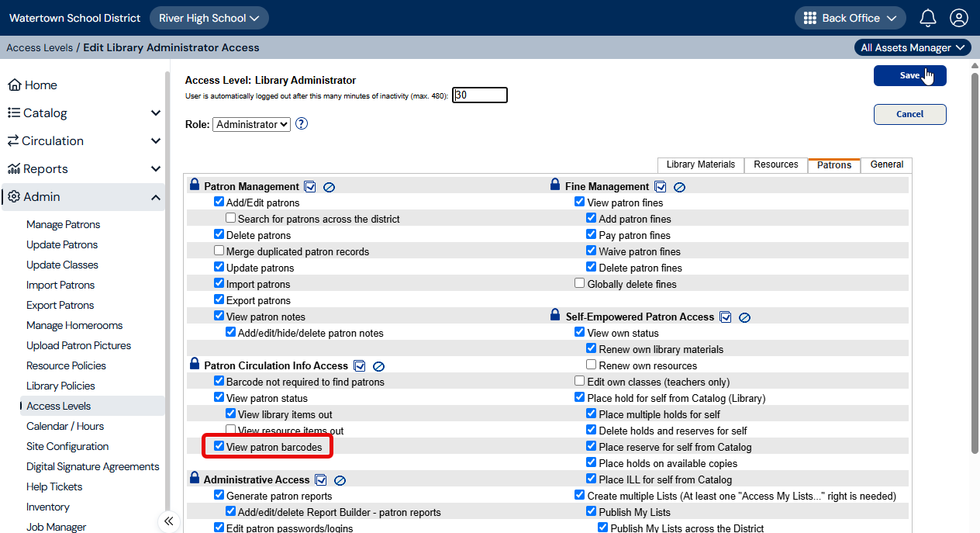The width and height of the screenshot is (980, 533).
Task: Enable Globally delete fines
Action: (x=579, y=284)
